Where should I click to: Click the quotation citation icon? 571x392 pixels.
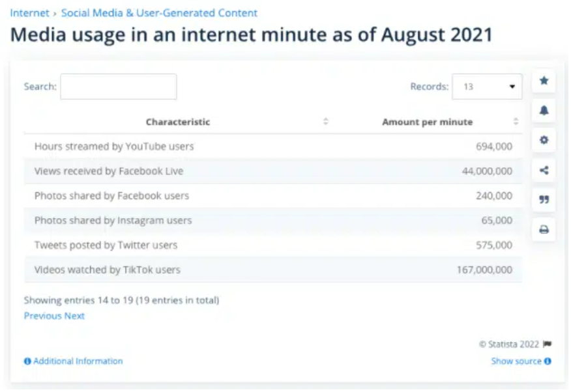(x=544, y=200)
